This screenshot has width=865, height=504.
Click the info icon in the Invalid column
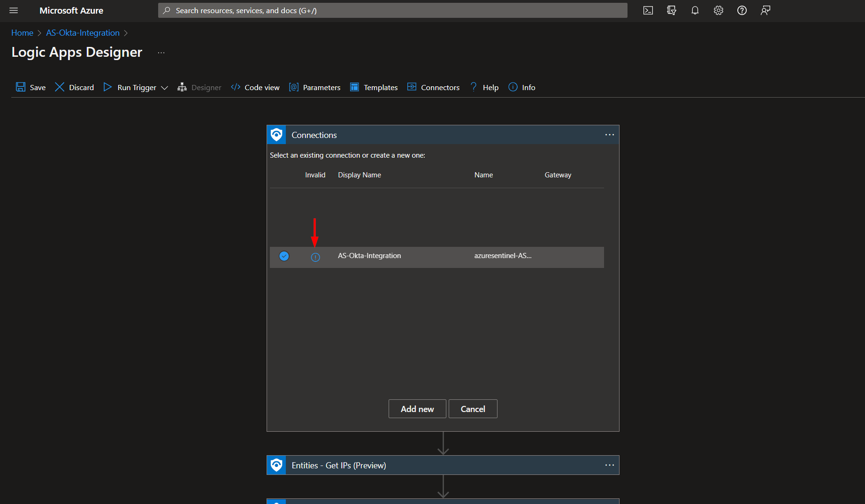pyautogui.click(x=315, y=257)
